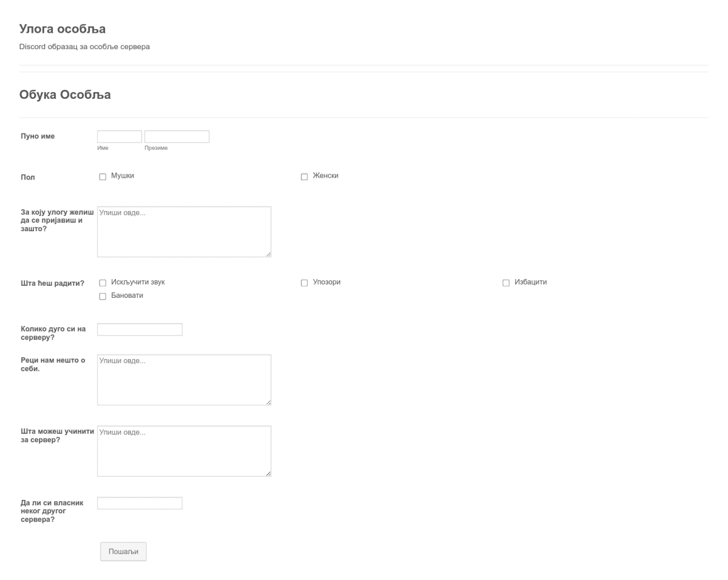Check the Избацити checkbox
Viewport: 728px width, 580px height.
point(505,282)
